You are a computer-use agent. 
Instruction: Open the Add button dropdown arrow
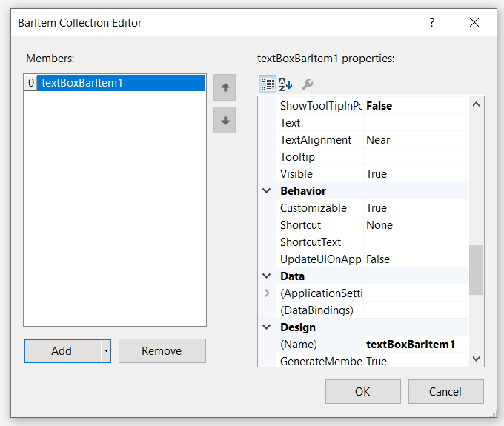[x=106, y=350]
